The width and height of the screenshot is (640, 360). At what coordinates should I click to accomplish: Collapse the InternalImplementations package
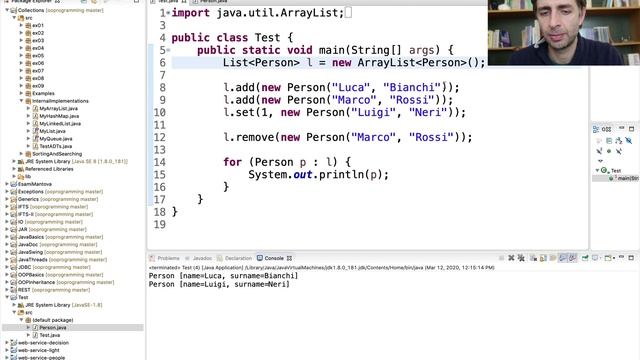click(x=22, y=101)
